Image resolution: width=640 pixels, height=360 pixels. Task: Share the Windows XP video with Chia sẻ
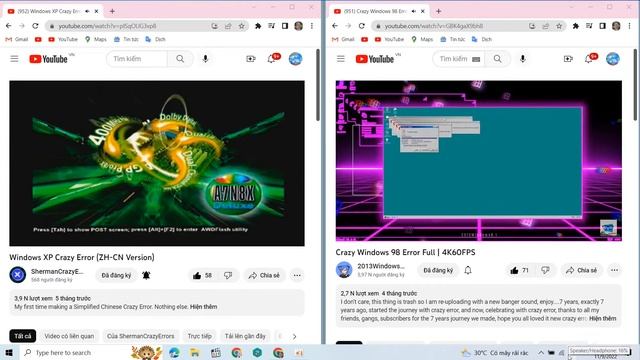264,276
